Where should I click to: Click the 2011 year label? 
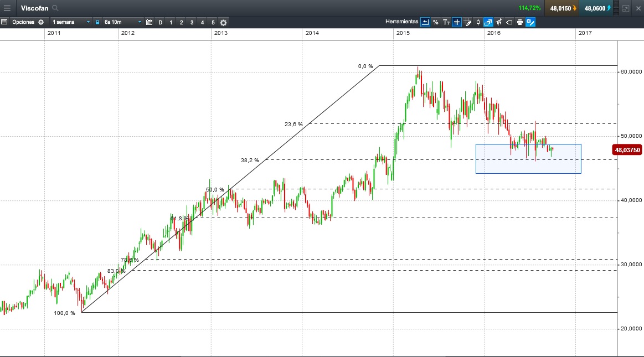[x=54, y=33]
